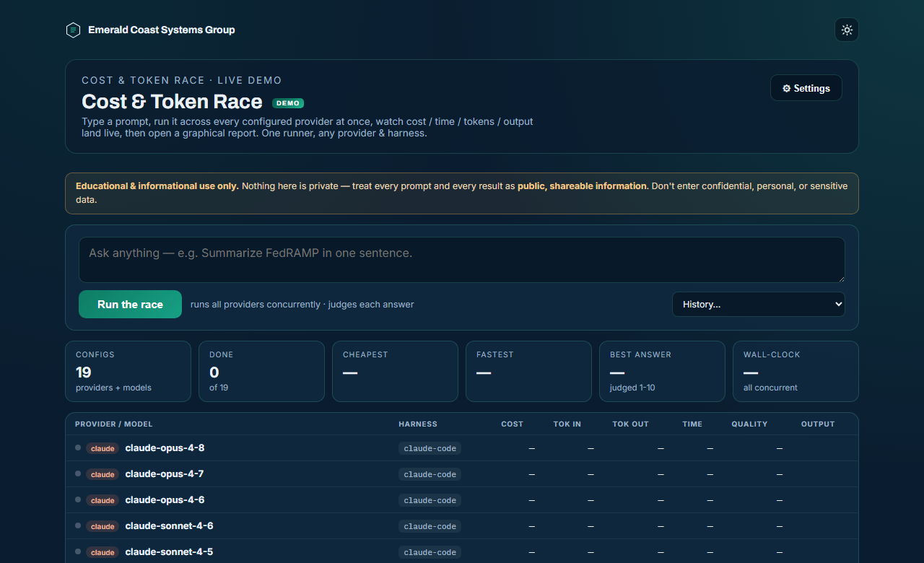Click the 'judged 1-10' subtext
The width and height of the screenshot is (924, 563).
coord(633,388)
